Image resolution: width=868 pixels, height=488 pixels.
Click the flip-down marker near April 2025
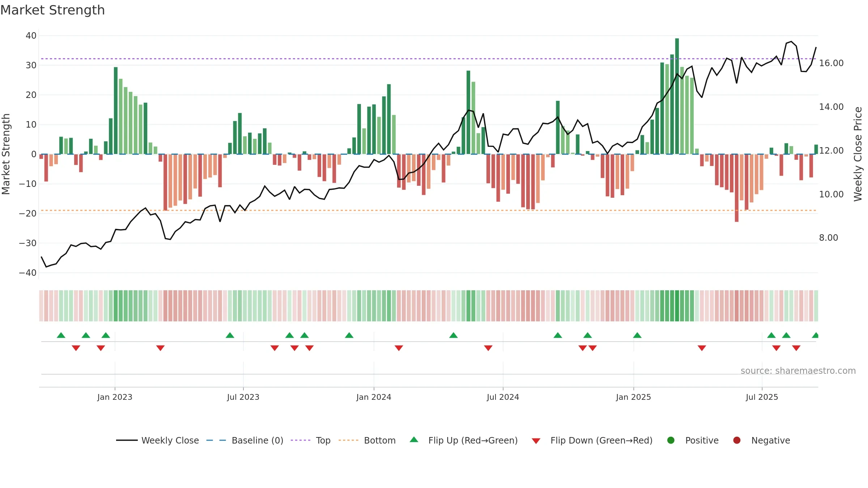pos(702,348)
